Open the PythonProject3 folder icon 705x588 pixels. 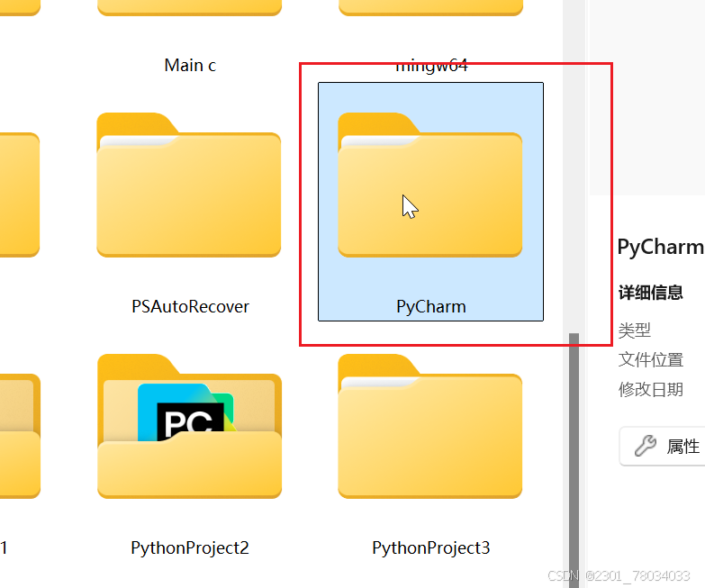pos(429,426)
